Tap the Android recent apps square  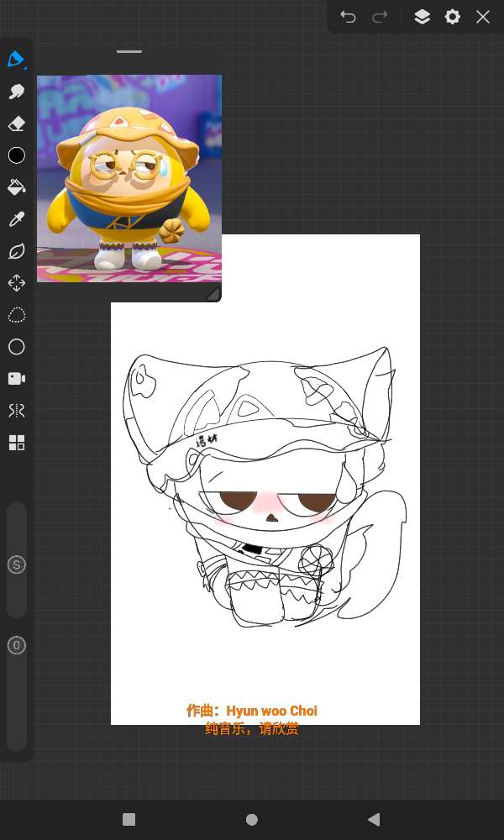[x=129, y=820]
